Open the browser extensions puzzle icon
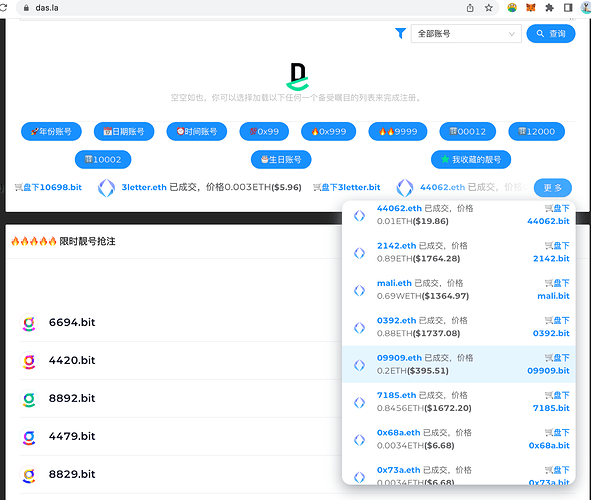Screen dimensions: 591x500 pos(550,8)
